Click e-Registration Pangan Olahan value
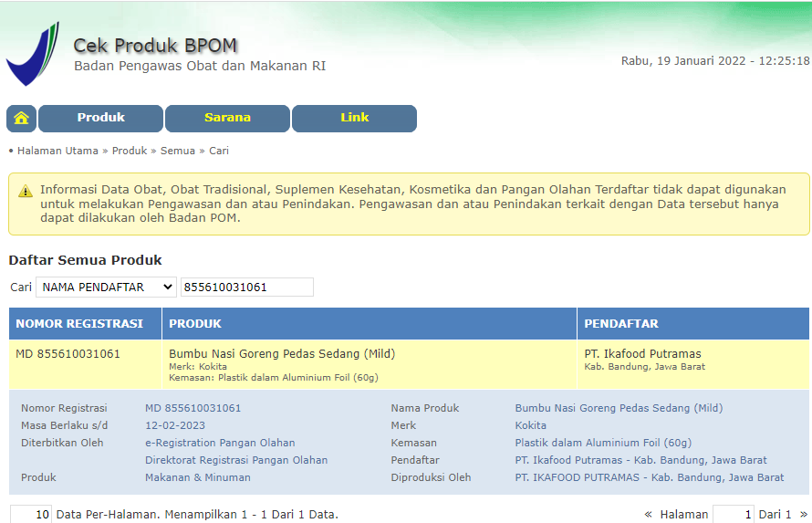Screen dimensions: 812x523 (x=220, y=443)
